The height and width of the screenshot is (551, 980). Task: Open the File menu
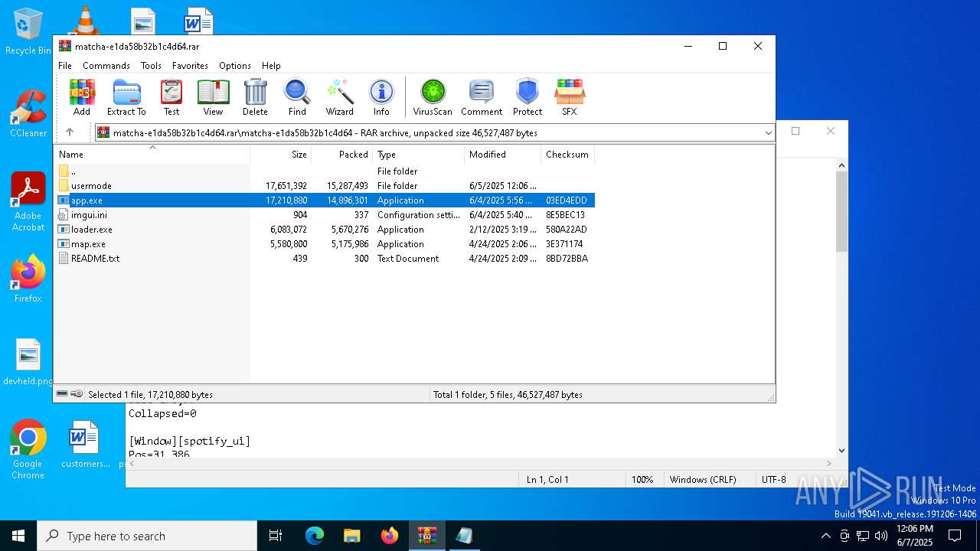[x=65, y=66]
